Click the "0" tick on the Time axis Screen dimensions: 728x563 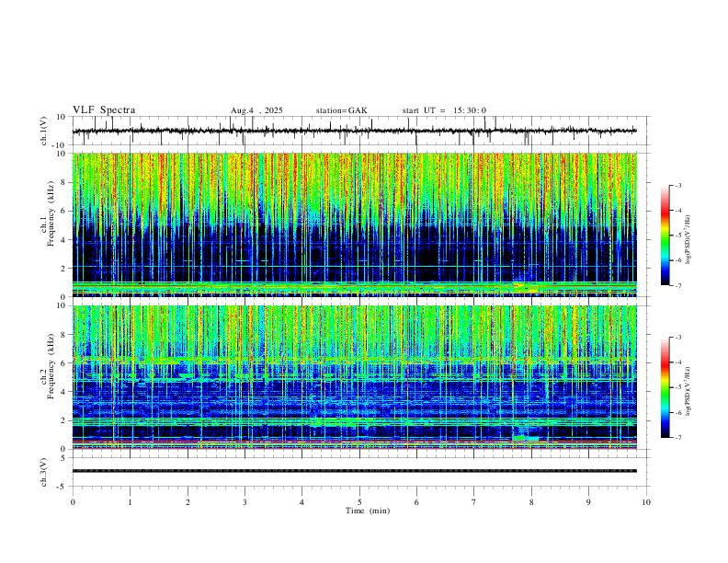coord(73,502)
